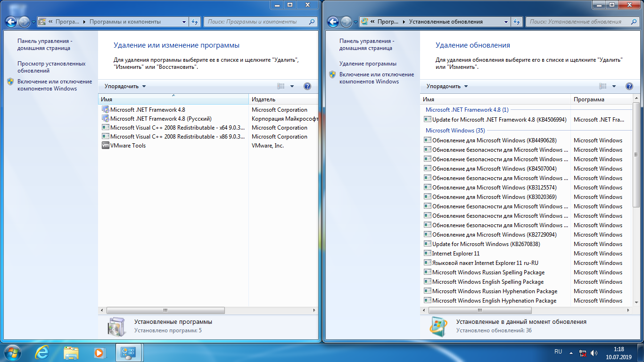
Task: Sort by Программа column header
Action: point(602,99)
